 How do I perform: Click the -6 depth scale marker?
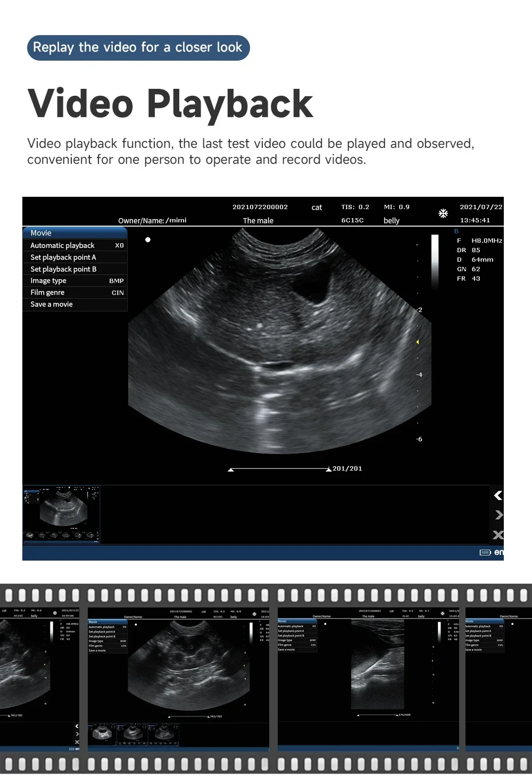(419, 439)
